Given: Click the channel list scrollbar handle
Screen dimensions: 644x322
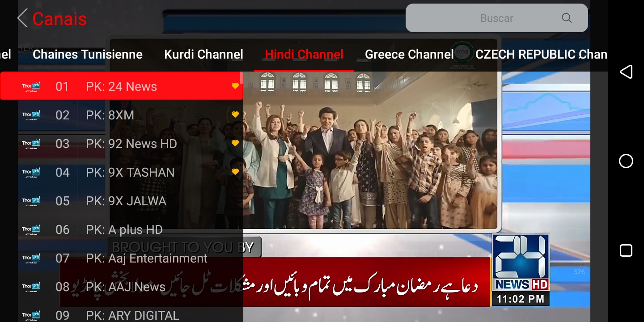Looking at the screenshot, I should pos(241,78).
